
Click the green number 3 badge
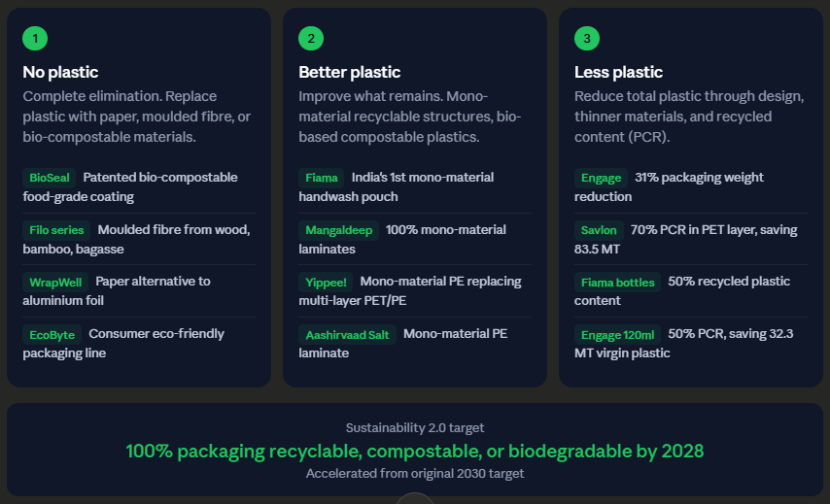[587, 38]
